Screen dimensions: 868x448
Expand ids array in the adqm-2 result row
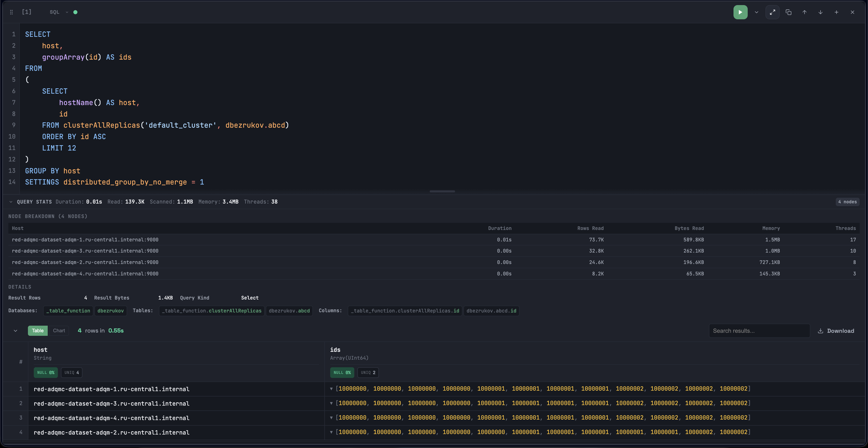[x=331, y=432]
